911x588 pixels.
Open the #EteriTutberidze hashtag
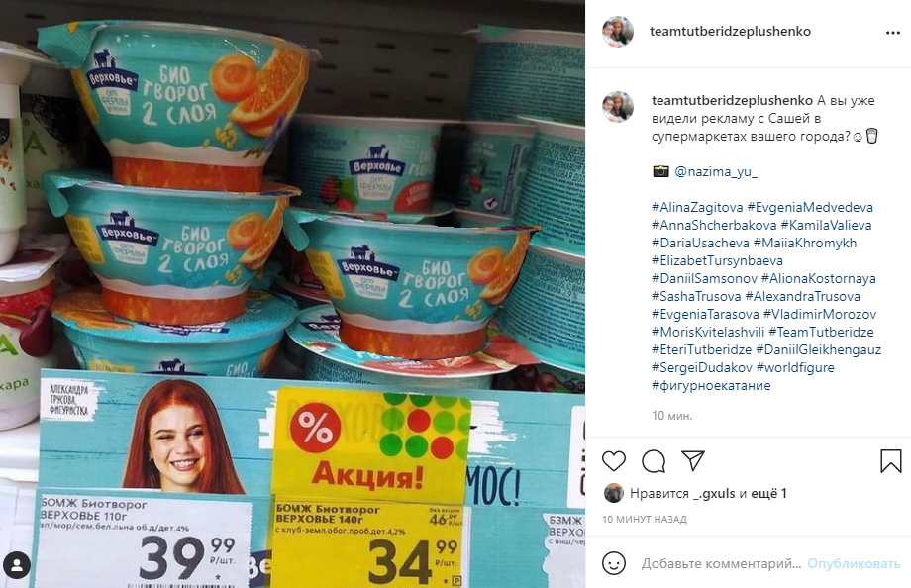(x=701, y=349)
